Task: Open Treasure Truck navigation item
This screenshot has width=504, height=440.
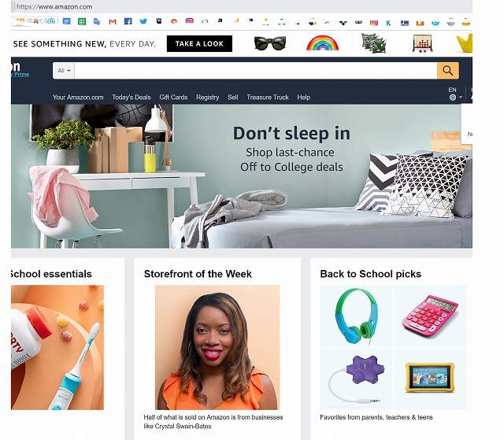Action: pyautogui.click(x=268, y=97)
